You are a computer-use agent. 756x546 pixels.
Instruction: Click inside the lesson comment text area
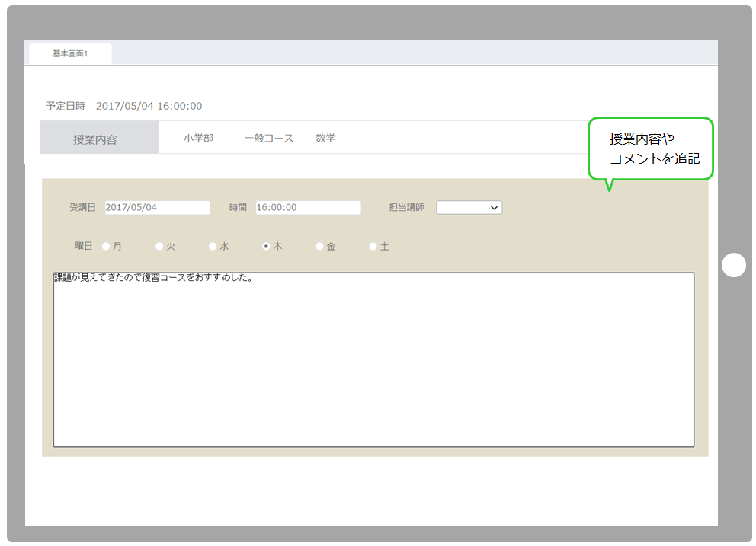[x=373, y=359]
